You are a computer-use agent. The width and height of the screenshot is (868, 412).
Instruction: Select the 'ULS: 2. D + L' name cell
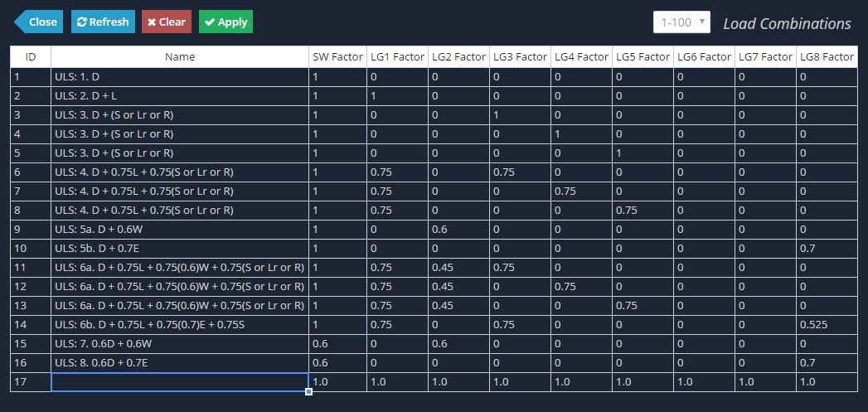pyautogui.click(x=180, y=96)
